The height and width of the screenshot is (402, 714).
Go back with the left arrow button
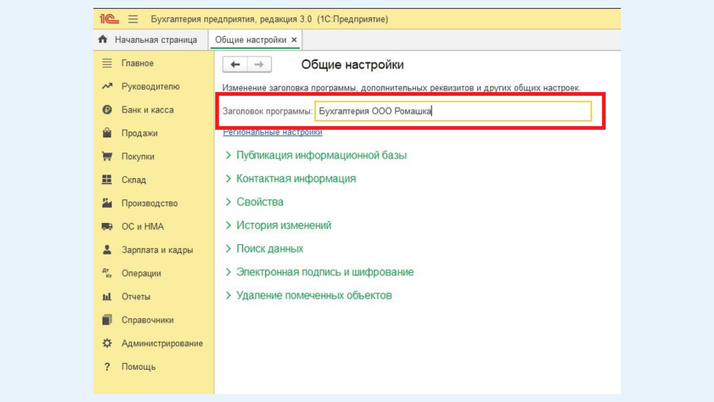[235, 64]
